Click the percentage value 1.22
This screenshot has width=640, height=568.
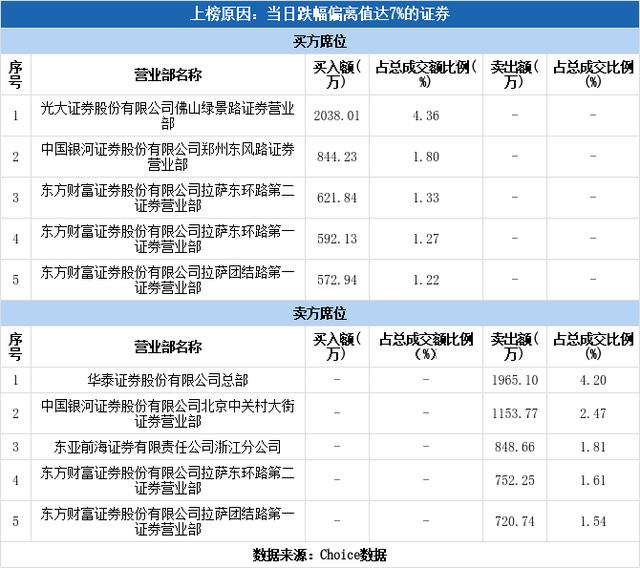point(426,280)
